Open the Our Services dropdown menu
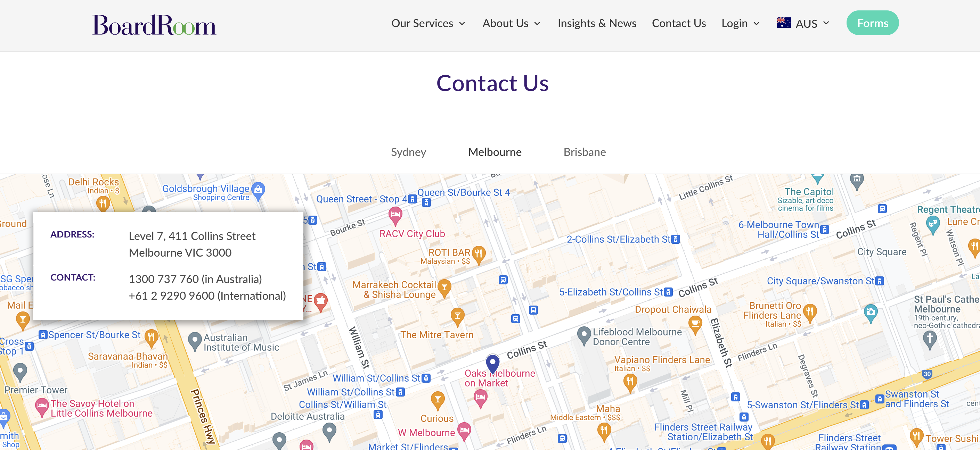This screenshot has height=450, width=980. 428,23
